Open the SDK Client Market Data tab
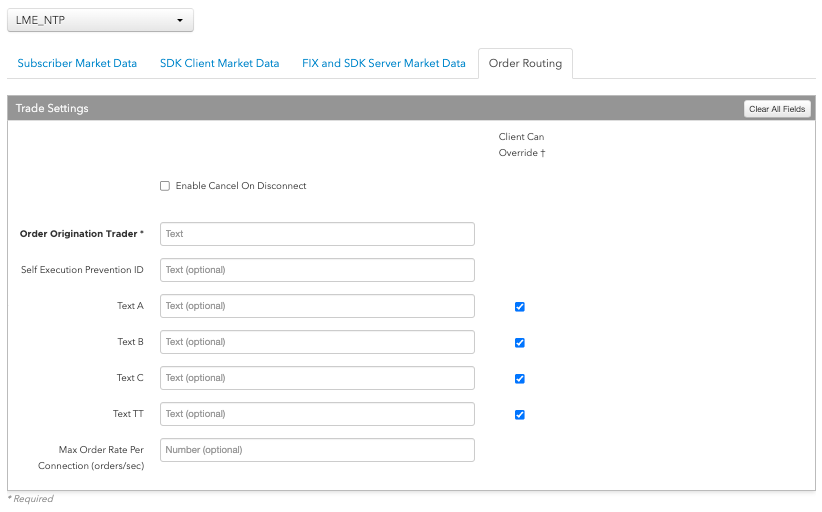This screenshot has height=512, width=822. [x=219, y=63]
